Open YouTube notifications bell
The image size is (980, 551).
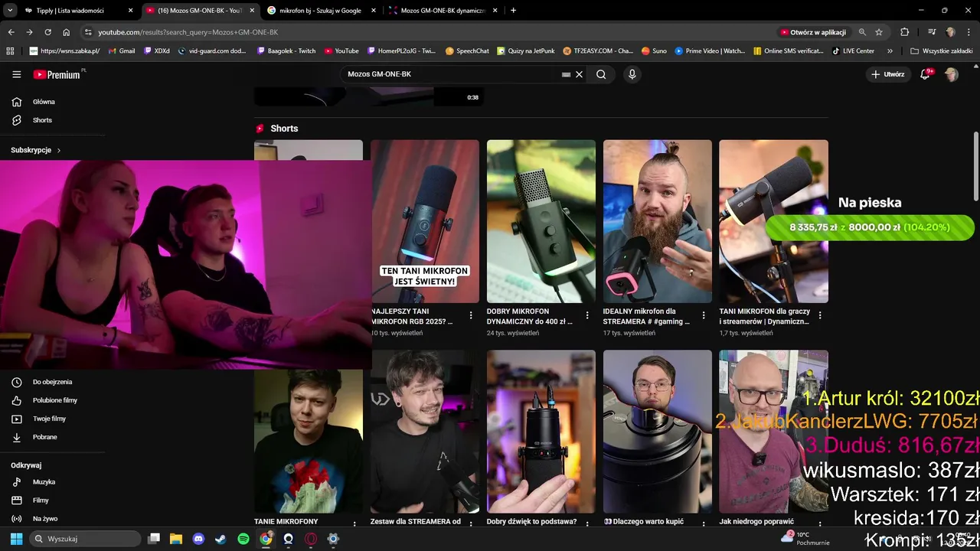[925, 74]
